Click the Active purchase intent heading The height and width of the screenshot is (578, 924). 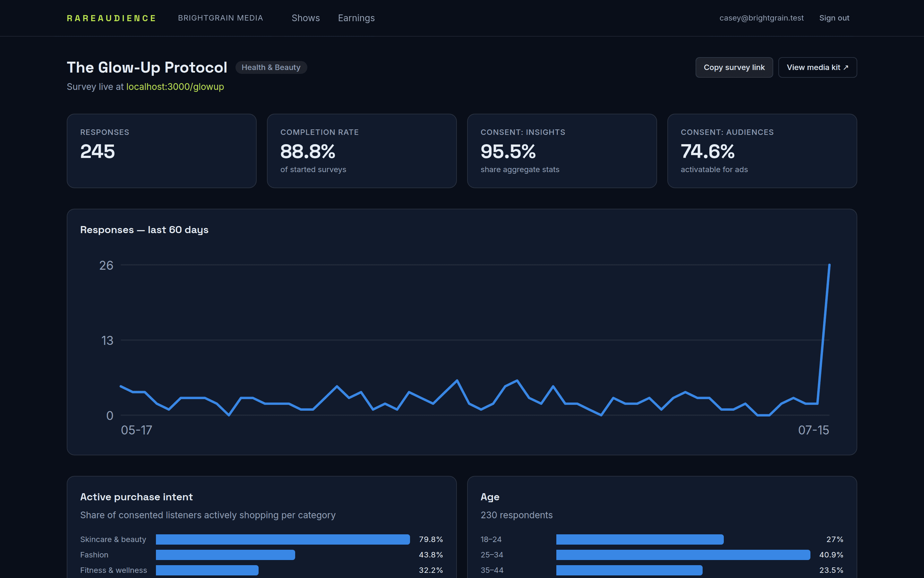(x=136, y=497)
